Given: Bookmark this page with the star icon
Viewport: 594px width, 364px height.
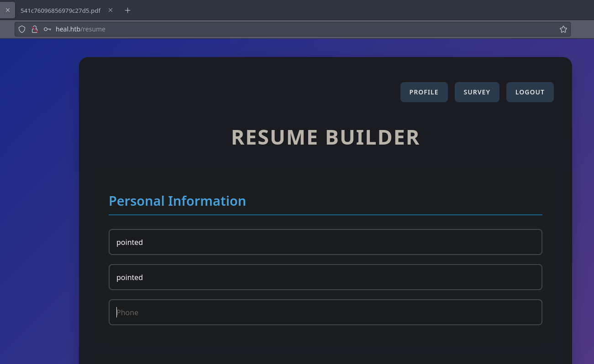Looking at the screenshot, I should (563, 29).
